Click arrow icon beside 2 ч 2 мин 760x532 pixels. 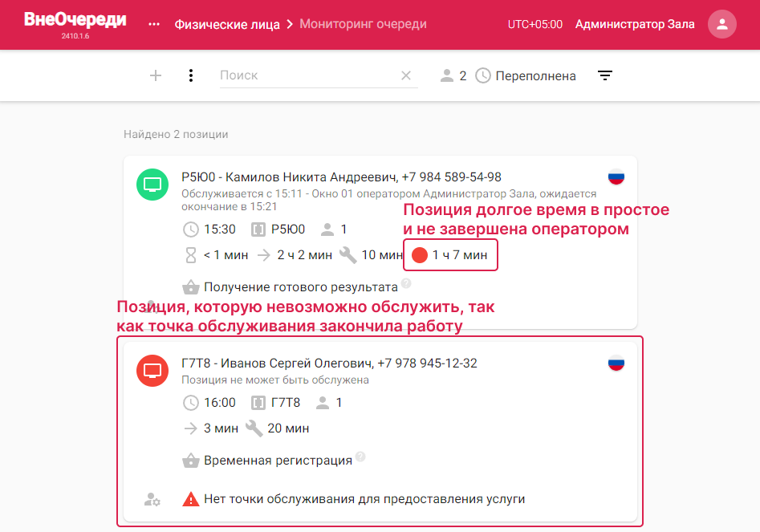click(x=264, y=255)
